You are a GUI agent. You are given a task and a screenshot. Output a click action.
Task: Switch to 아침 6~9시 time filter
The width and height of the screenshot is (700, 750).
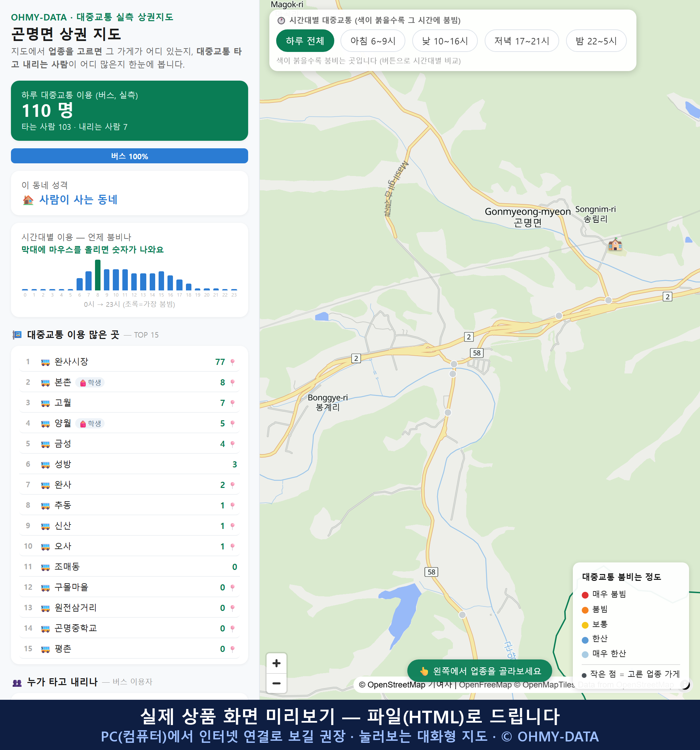[373, 41]
